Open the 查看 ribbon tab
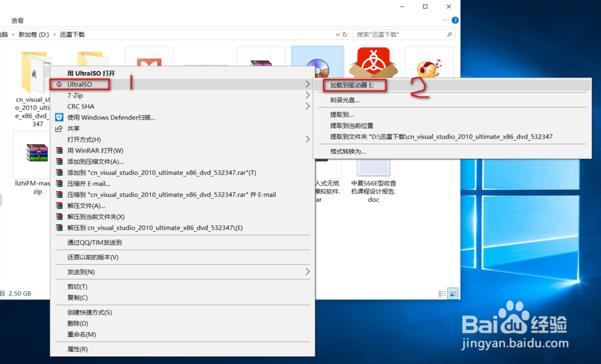This screenshot has width=601, height=364. [17, 20]
